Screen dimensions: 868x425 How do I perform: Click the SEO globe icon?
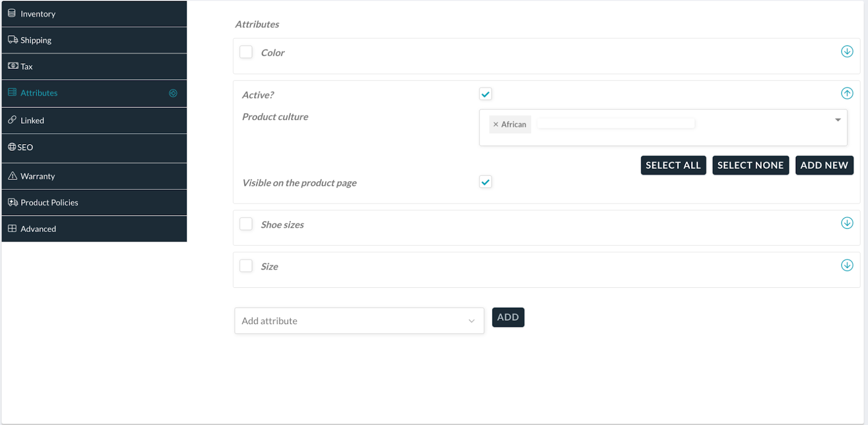coord(12,147)
